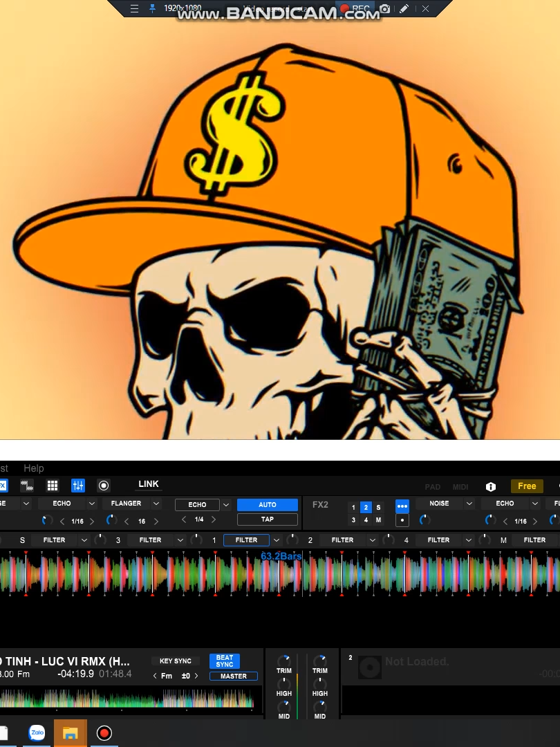Open the channel 3 FILTER dropdown

[x=180, y=539]
